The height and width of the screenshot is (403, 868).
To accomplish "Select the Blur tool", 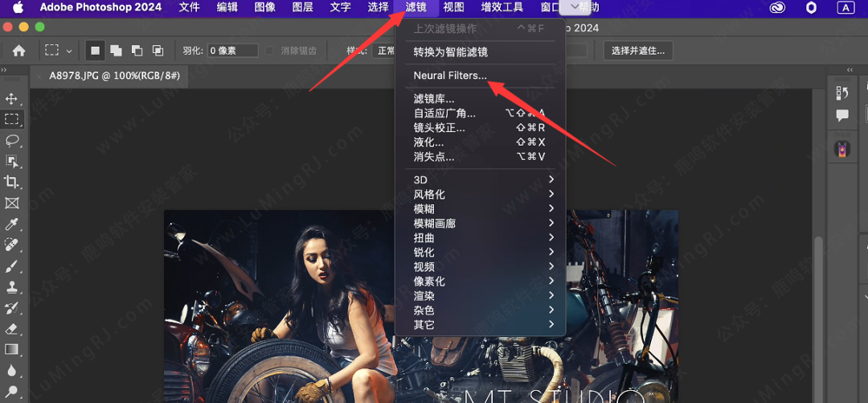I will [x=11, y=370].
